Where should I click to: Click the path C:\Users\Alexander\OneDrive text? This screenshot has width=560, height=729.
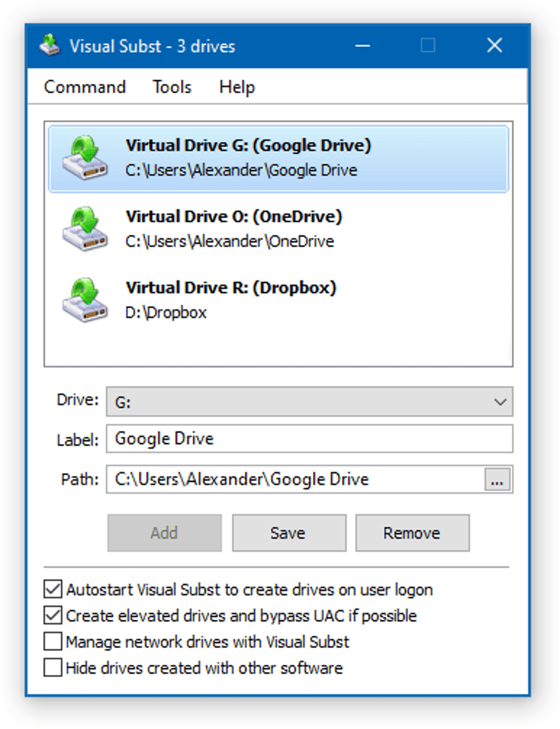click(x=229, y=241)
